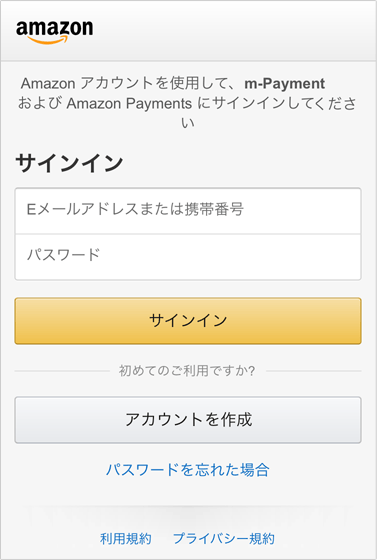
Task: Click the orange smile arrow under amazon
Action: pos(47,40)
